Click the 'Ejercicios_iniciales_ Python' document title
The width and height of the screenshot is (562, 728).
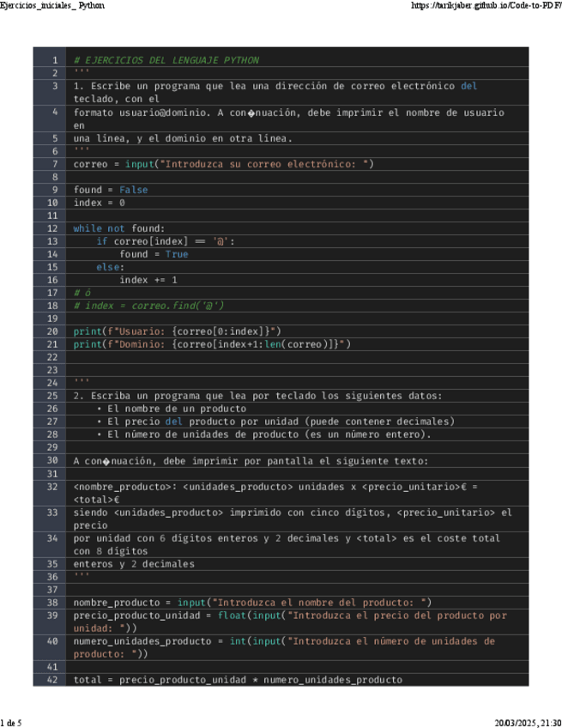[x=53, y=5]
